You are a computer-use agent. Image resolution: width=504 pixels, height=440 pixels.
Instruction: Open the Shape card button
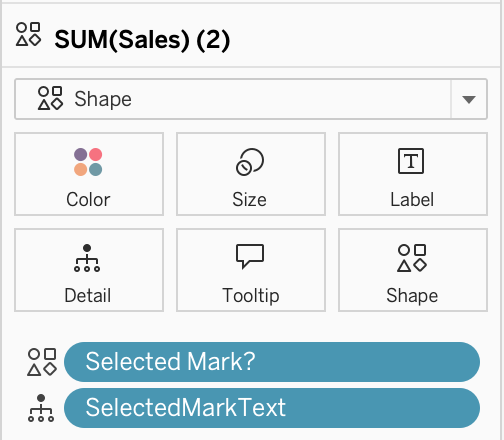click(x=413, y=270)
